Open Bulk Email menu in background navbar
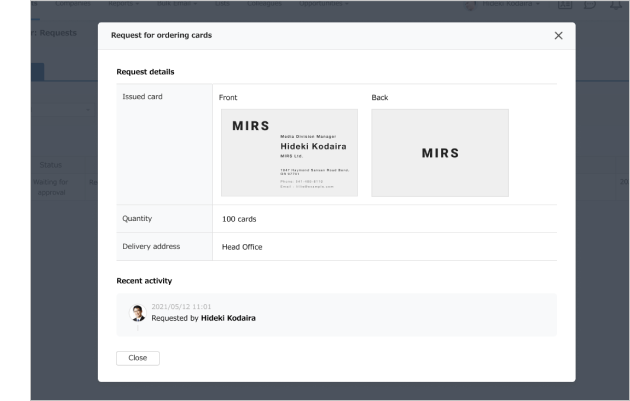This screenshot has width=630, height=401. click(x=177, y=4)
